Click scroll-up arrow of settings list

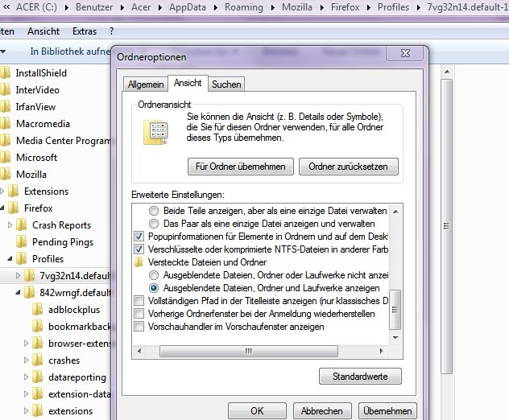click(395, 212)
